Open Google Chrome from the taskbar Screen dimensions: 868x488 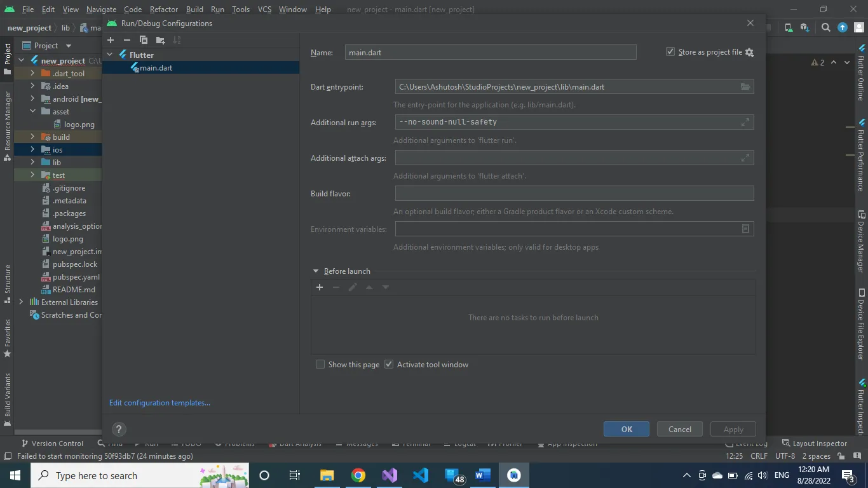358,475
